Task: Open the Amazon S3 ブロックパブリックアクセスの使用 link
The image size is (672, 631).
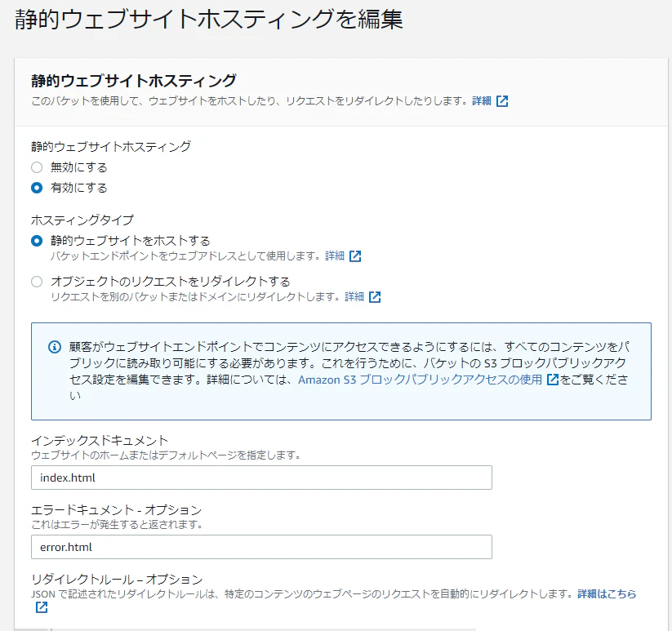Action: point(420,380)
